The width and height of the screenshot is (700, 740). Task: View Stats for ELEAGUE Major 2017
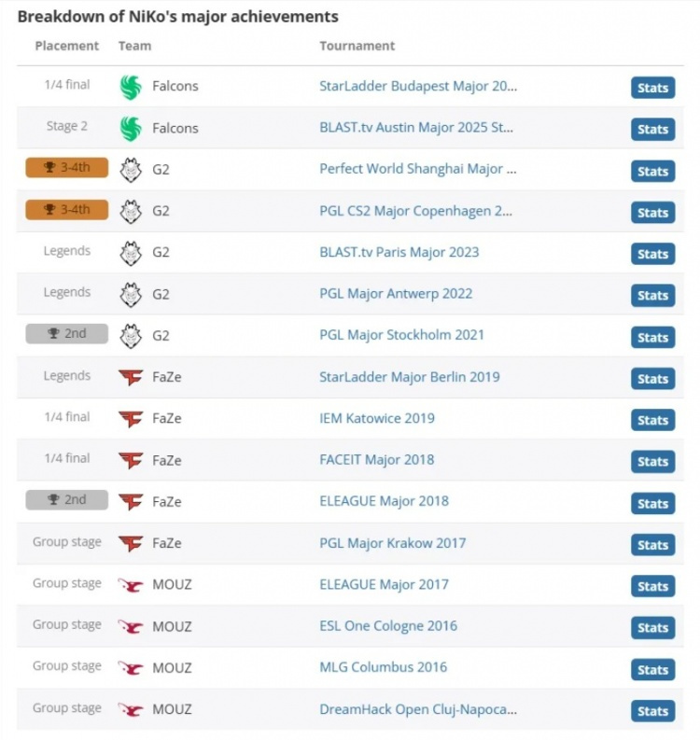[652, 586]
